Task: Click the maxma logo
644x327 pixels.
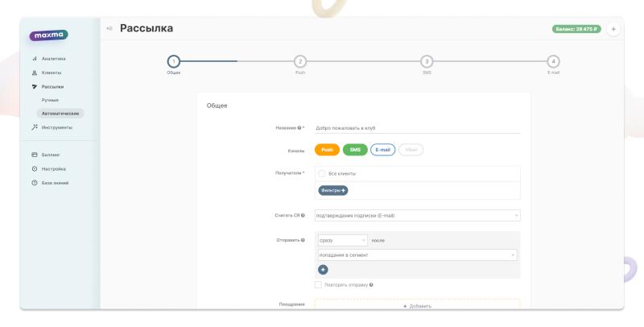Action: click(48, 35)
